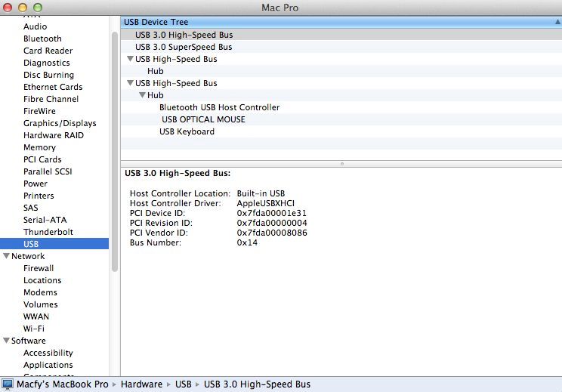Viewport: 562px width, 392px height.
Task: Click the sidebar vertical scrollbar
Action: (115, 152)
